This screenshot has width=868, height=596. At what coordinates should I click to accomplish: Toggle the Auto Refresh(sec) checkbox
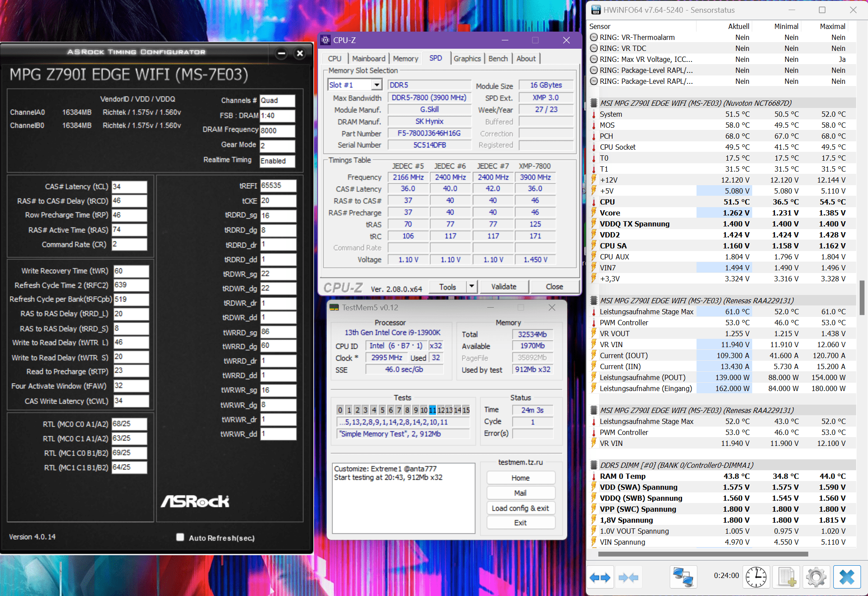point(180,537)
